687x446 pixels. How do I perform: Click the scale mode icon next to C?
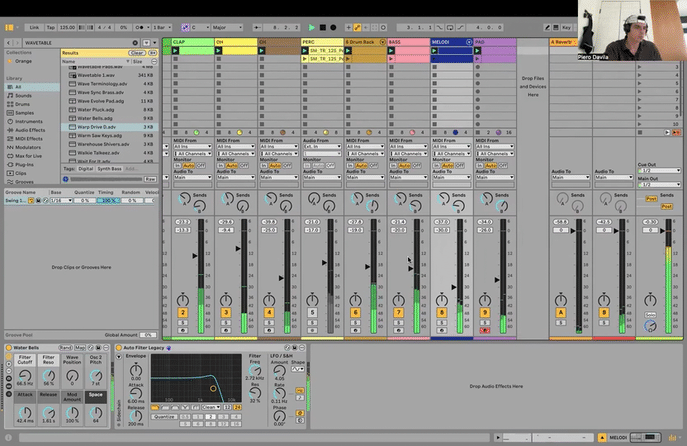click(x=185, y=27)
